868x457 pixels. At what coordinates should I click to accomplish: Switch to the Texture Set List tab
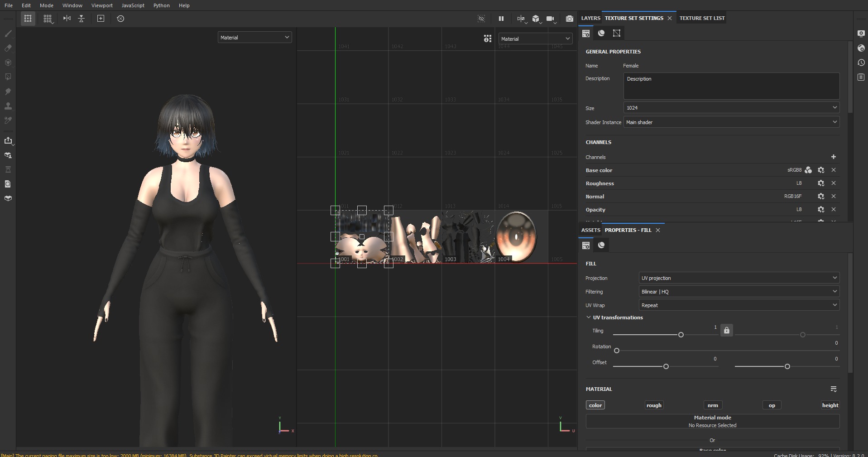(702, 18)
